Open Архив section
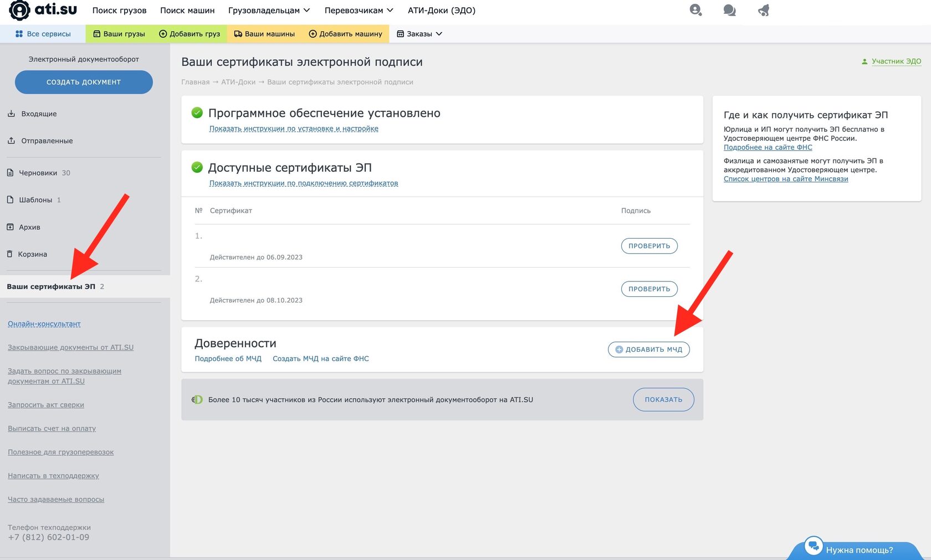 tap(23, 227)
